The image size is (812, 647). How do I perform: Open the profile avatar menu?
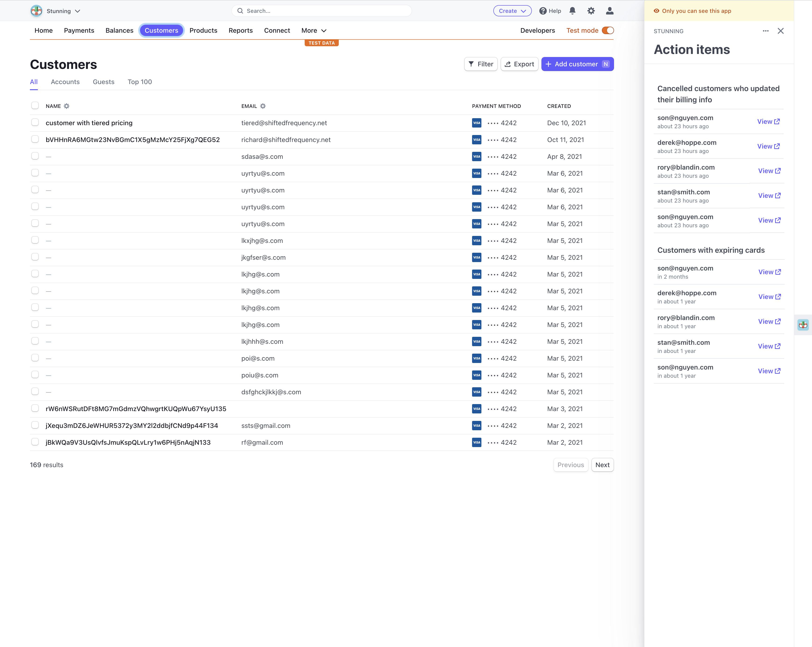(609, 11)
